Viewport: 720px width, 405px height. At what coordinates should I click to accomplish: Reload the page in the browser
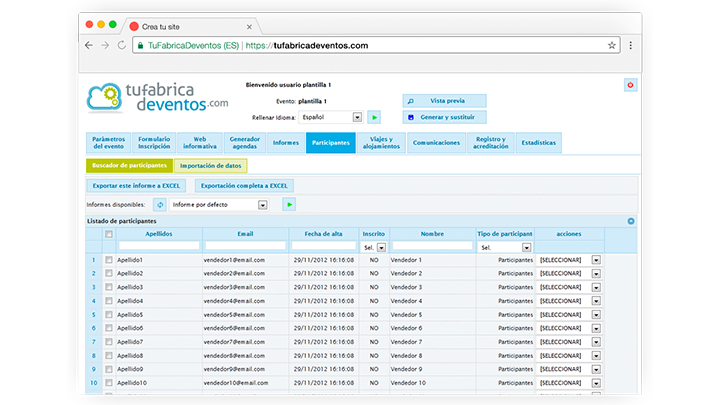(122, 45)
